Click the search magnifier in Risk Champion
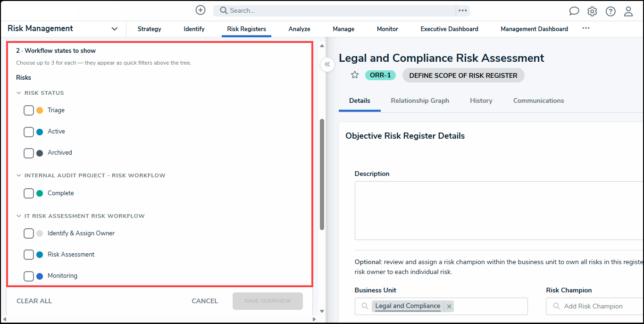 pos(557,306)
